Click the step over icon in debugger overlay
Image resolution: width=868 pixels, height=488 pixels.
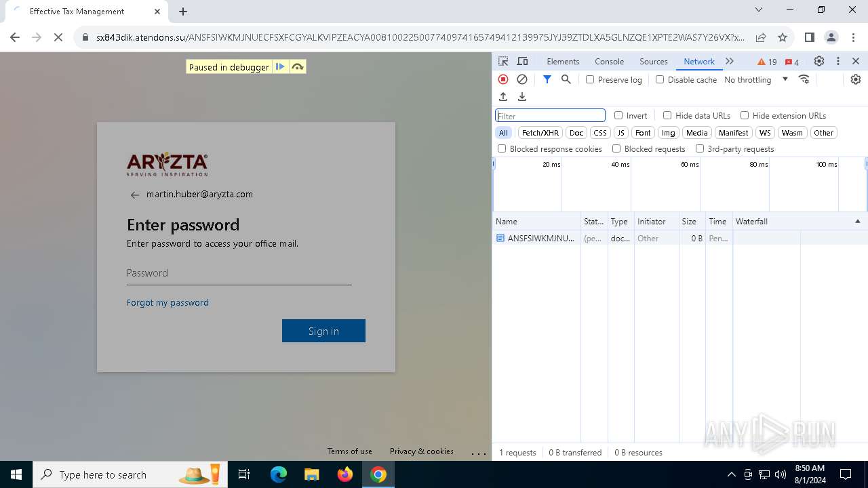click(298, 66)
